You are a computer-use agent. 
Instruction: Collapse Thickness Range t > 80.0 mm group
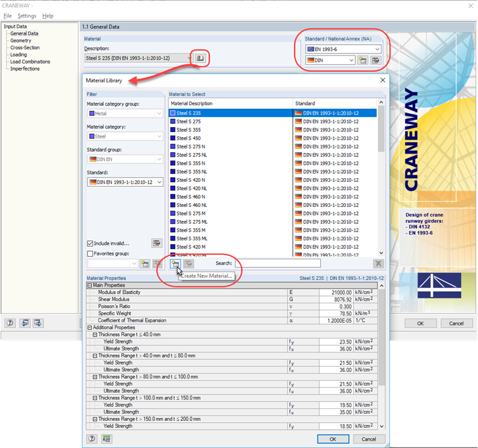[95, 377]
